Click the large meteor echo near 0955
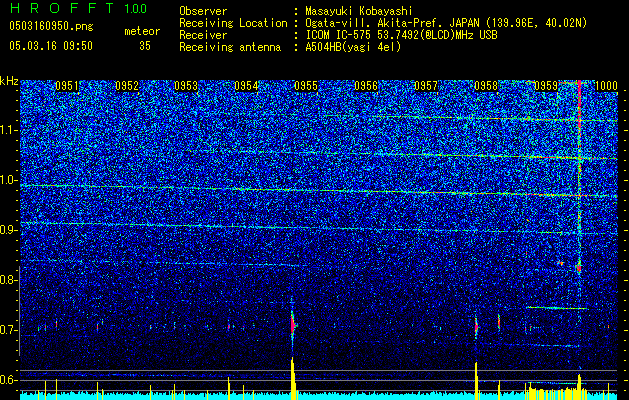 [x=292, y=324]
